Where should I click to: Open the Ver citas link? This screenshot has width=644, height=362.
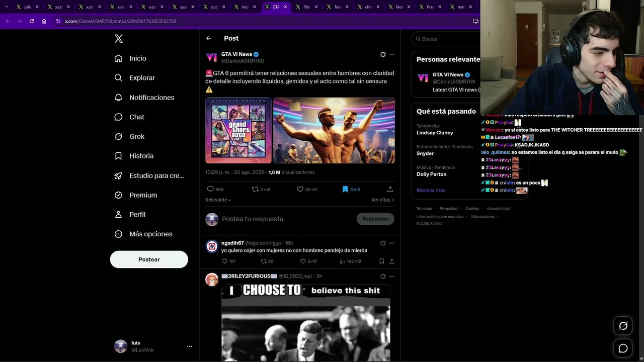pos(383,200)
